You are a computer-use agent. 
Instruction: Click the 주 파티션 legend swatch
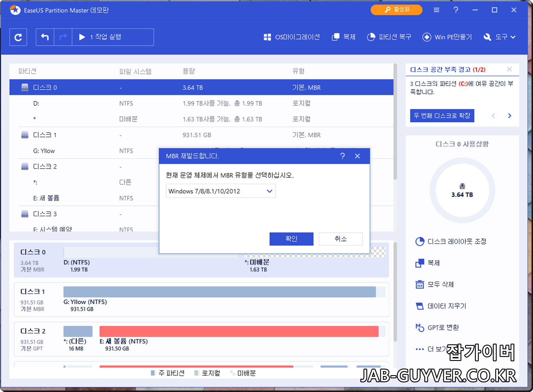[153, 373]
